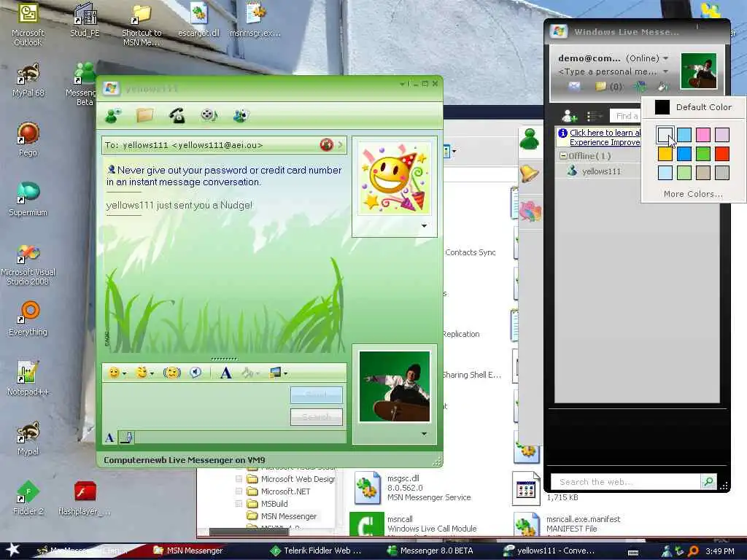Screen dimensions: 747x560
Task: Select the bright green color swatch
Action: 703,154
